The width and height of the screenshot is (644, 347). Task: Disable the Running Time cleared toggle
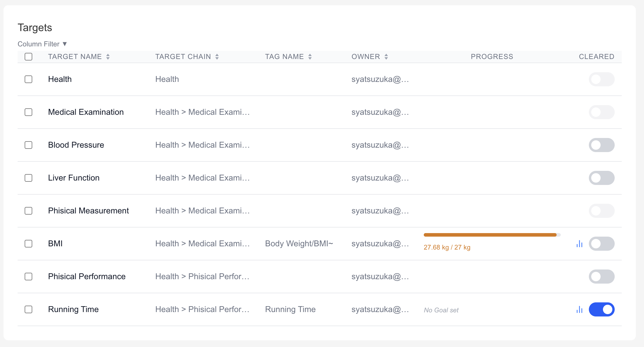pyautogui.click(x=601, y=309)
